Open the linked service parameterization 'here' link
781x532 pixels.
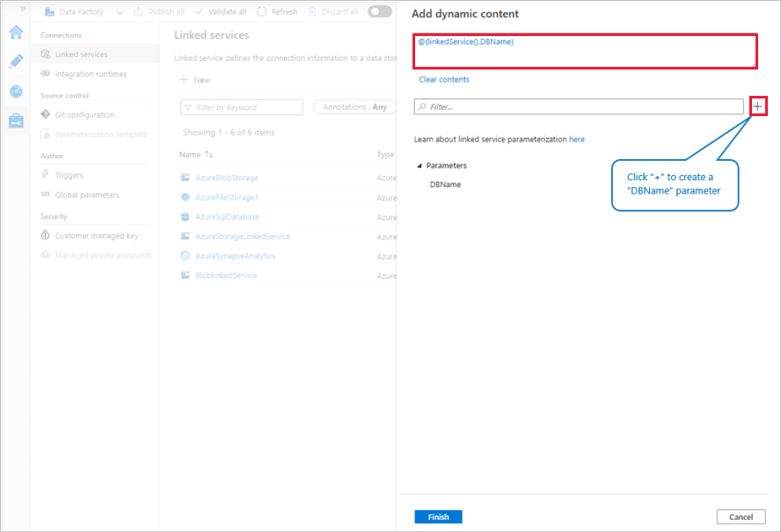click(x=576, y=139)
